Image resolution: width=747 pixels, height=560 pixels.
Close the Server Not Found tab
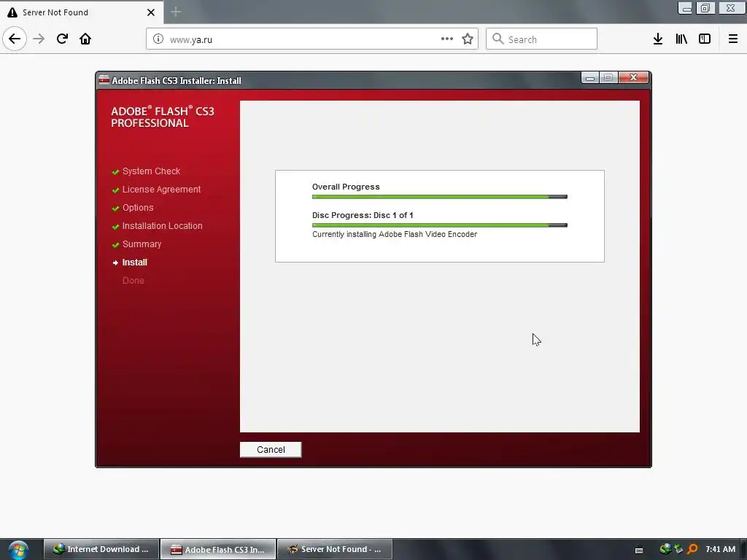click(x=151, y=12)
